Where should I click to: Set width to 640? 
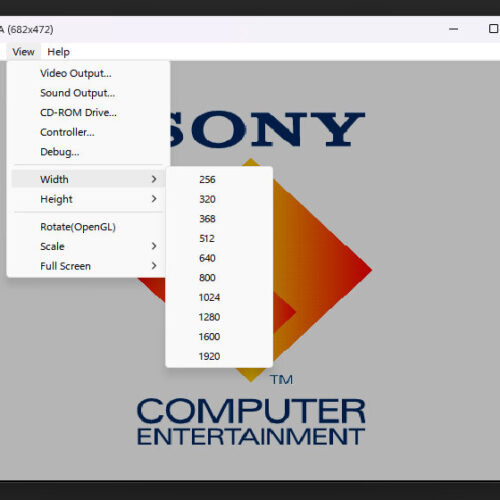(219, 258)
